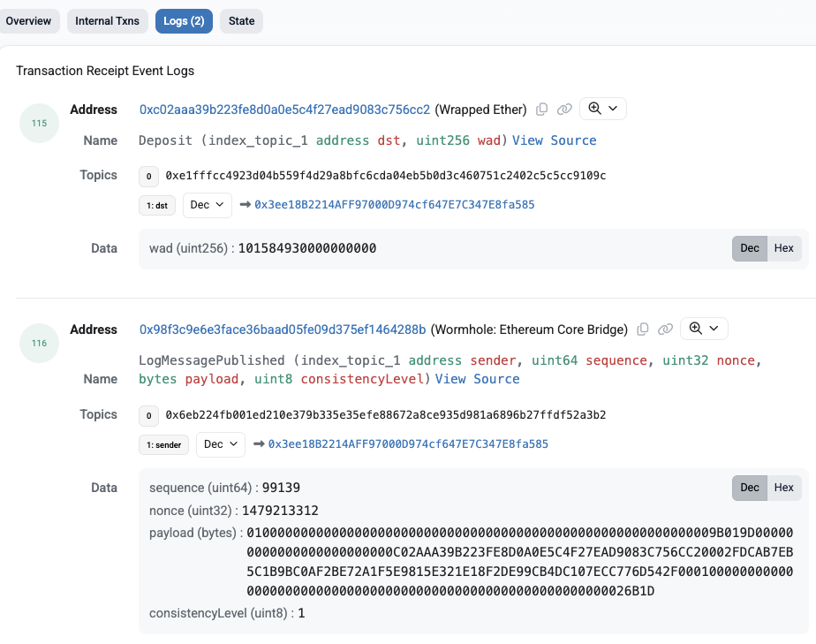Screen dimensions: 816x644
Task: Switch to the Overview tab
Action: (x=28, y=21)
